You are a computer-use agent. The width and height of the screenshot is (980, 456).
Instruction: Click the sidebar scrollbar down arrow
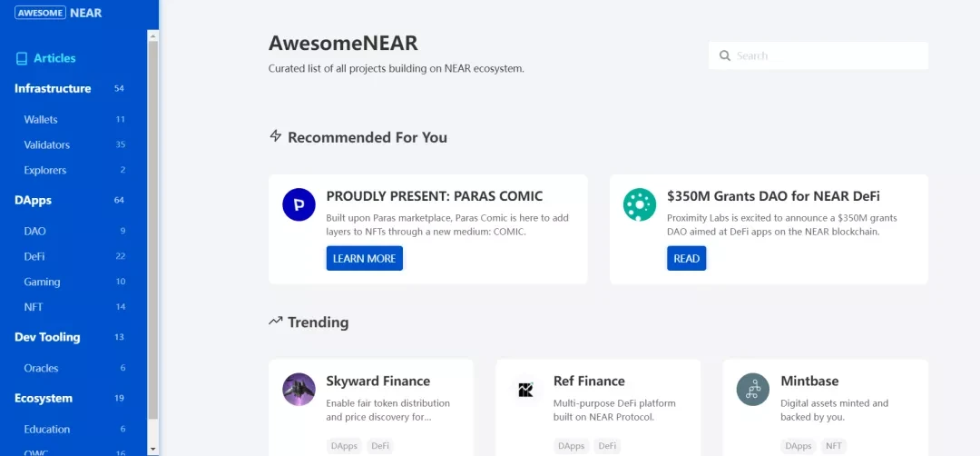[153, 449]
